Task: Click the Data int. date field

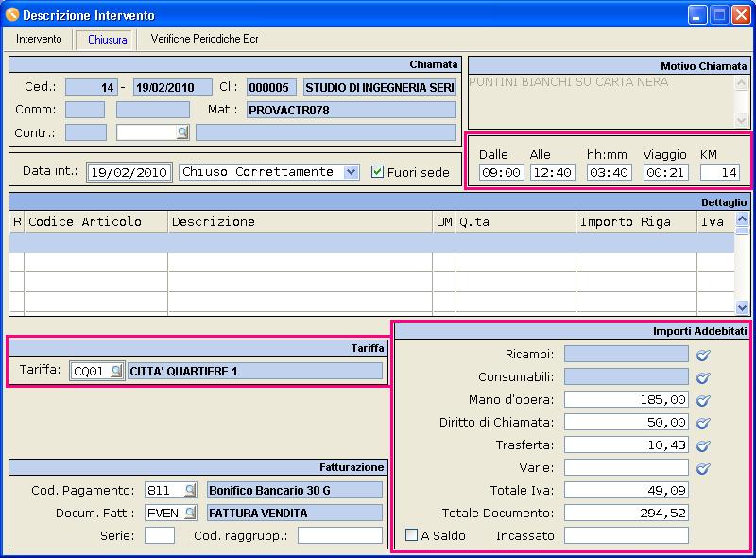Action: [129, 172]
